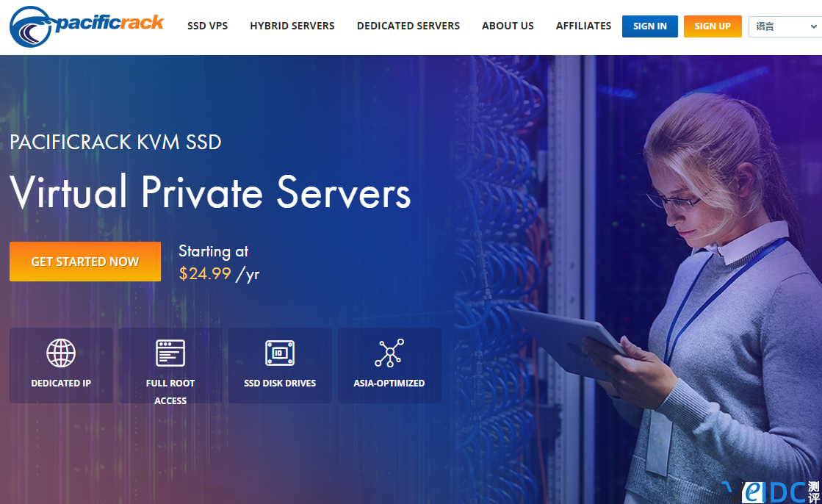Image resolution: width=822 pixels, height=504 pixels.
Task: Open the About Us page
Action: 508,26
